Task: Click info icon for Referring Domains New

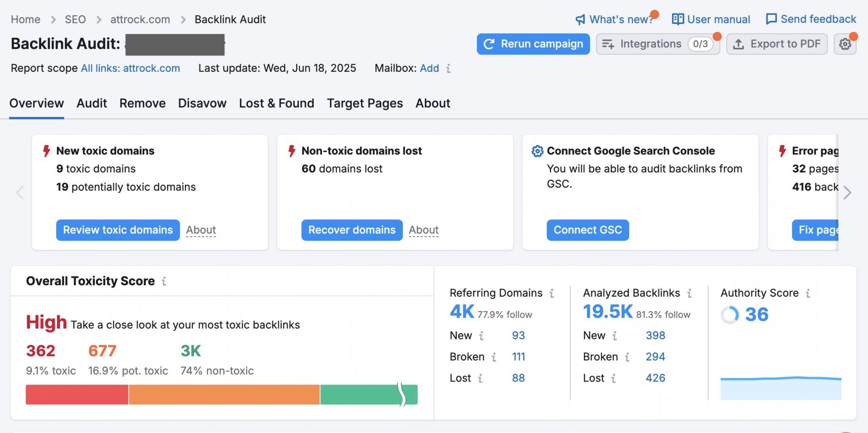Action: [x=481, y=336]
